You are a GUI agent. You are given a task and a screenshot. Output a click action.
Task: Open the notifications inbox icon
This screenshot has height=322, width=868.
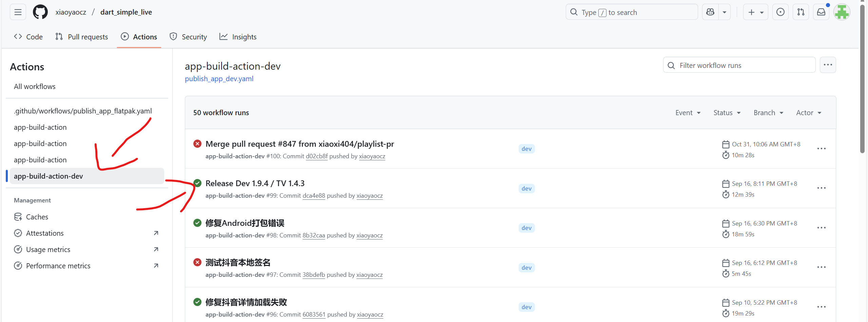click(x=821, y=12)
